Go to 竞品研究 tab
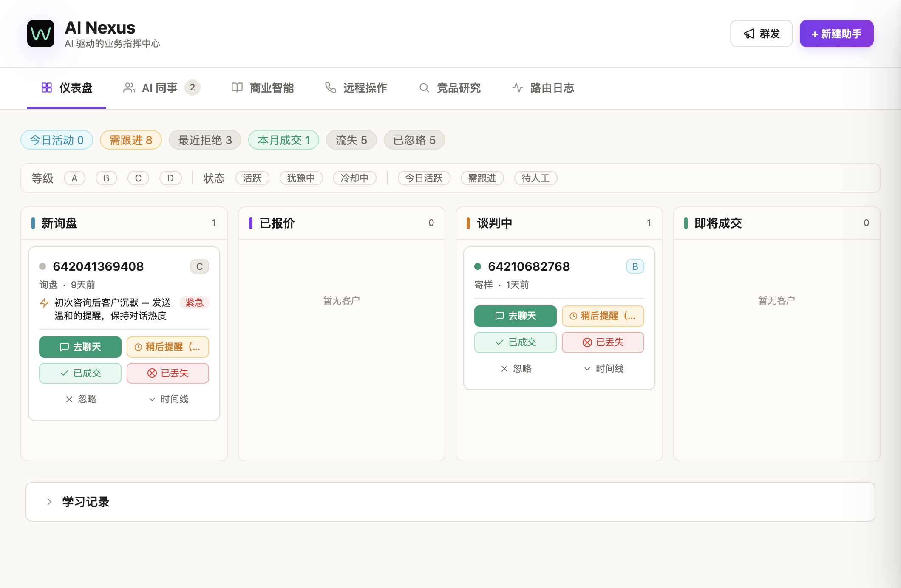901x588 pixels. click(x=450, y=88)
